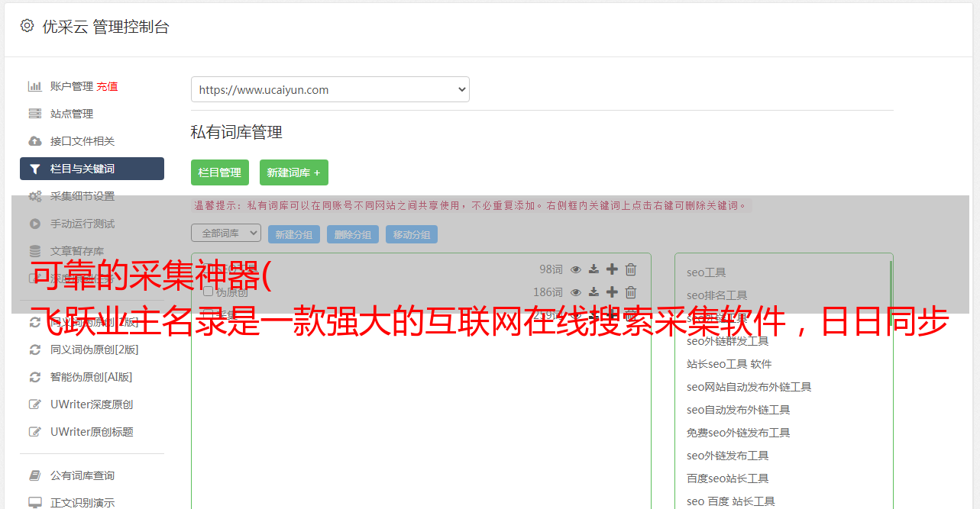
Task: Delete the 186词 伪原创 library
Action: [631, 292]
